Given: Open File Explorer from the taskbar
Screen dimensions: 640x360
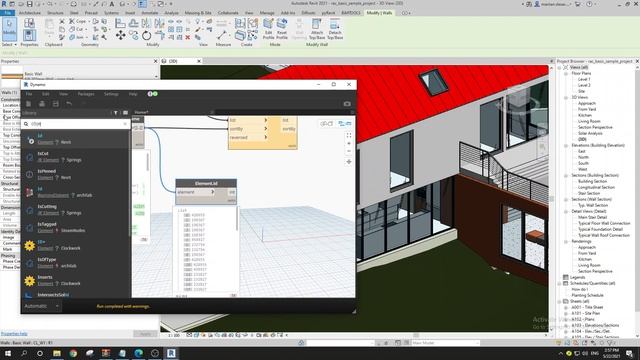Looking at the screenshot, I should [x=57, y=353].
